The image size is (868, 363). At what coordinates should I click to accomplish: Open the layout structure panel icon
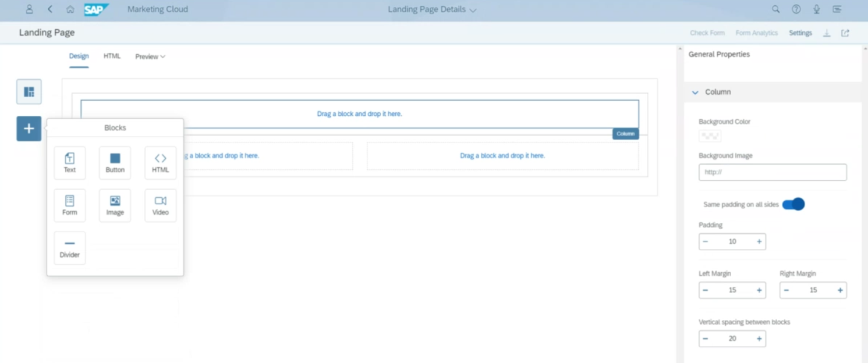point(29,92)
